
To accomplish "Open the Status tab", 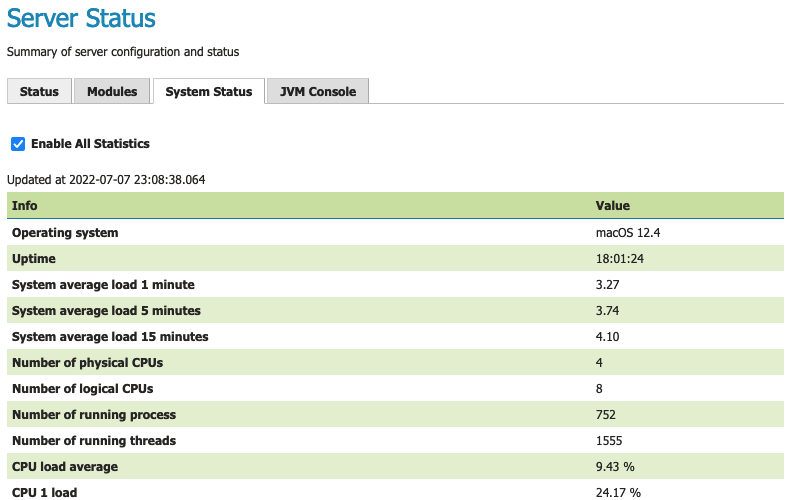I will pyautogui.click(x=39, y=91).
